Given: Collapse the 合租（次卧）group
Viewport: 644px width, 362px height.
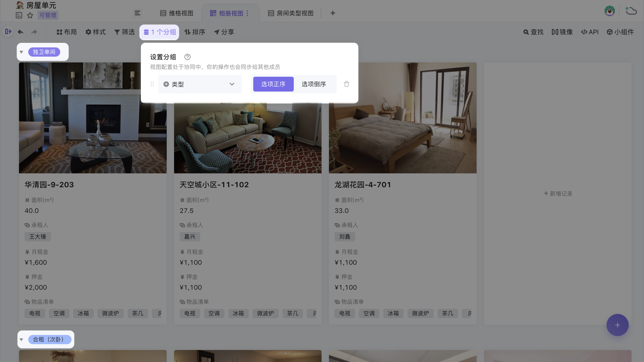Looking at the screenshot, I should [x=22, y=340].
